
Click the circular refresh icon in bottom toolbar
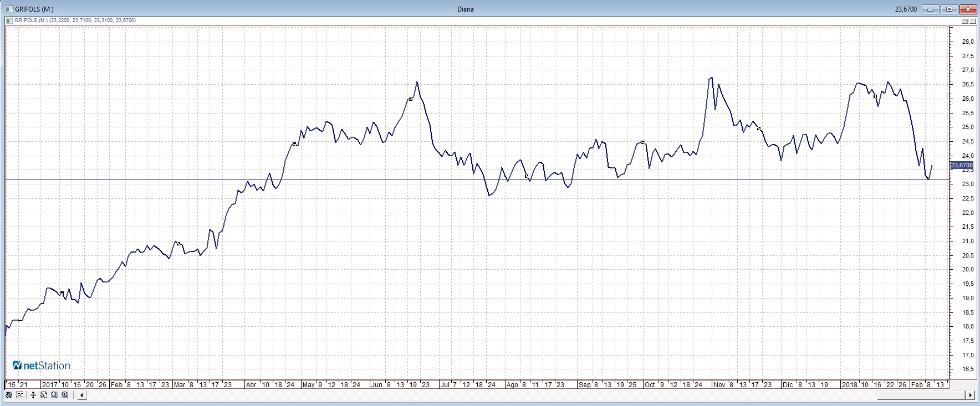click(9, 395)
